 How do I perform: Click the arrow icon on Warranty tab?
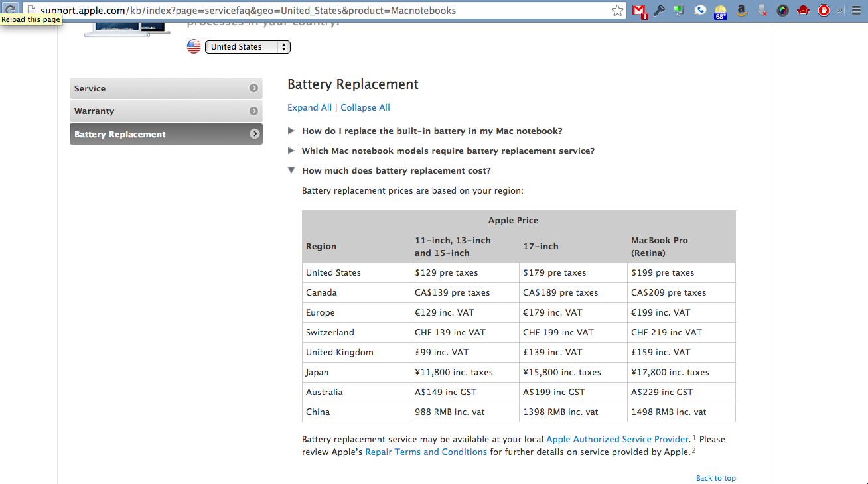point(253,111)
